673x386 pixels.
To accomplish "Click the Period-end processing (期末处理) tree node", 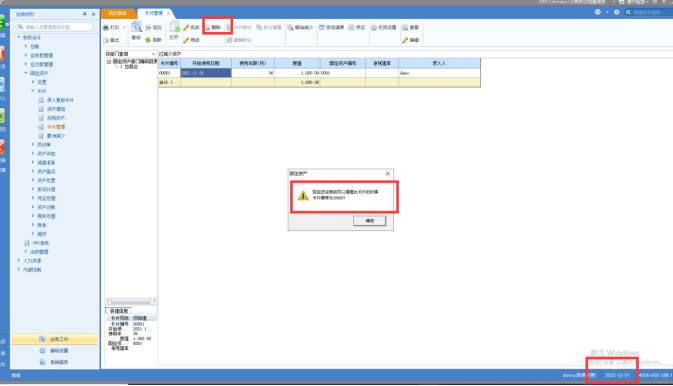I will pyautogui.click(x=46, y=216).
